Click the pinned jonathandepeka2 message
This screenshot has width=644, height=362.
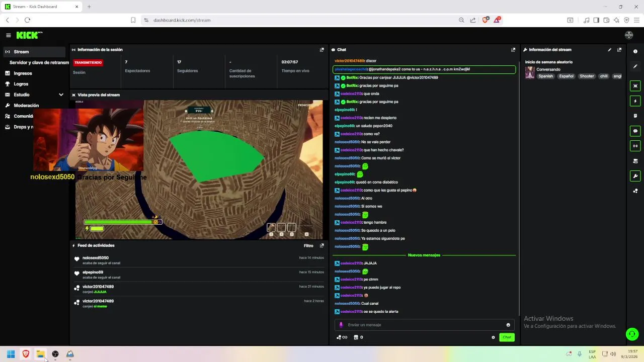pyautogui.click(x=424, y=69)
